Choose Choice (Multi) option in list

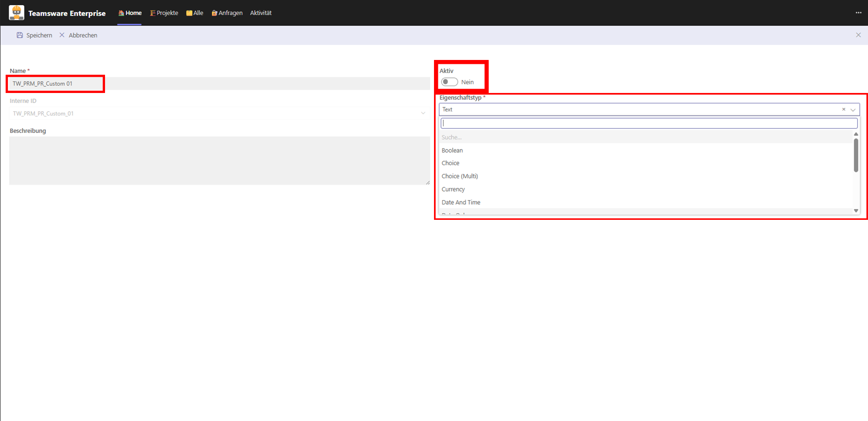(x=460, y=176)
